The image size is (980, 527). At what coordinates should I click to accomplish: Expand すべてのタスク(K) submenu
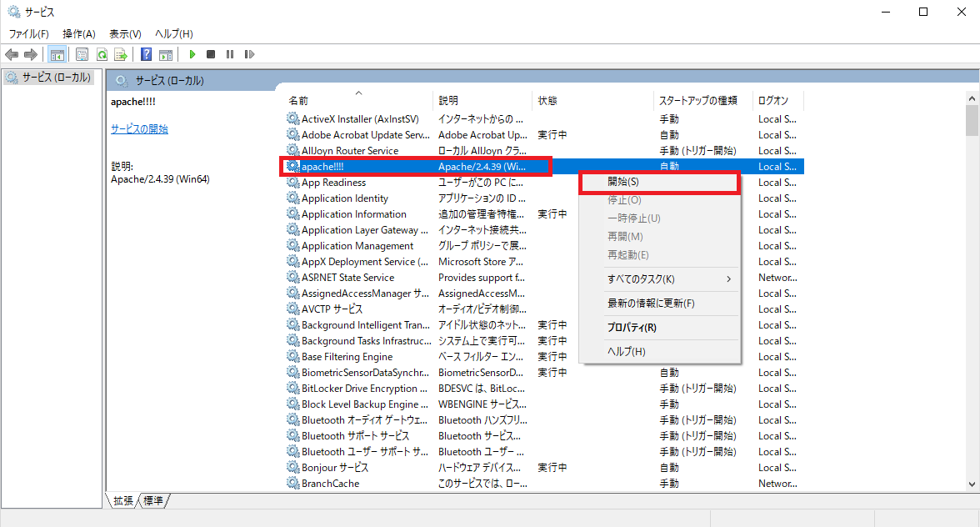(658, 279)
